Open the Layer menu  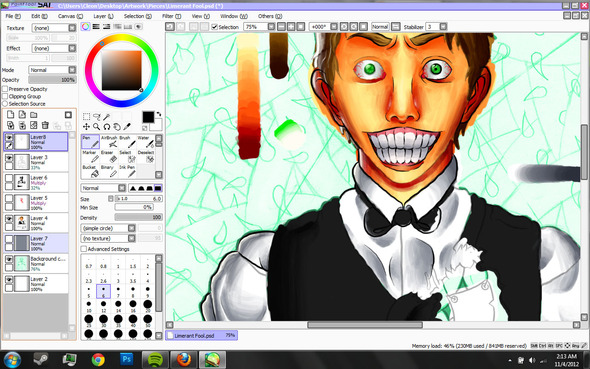point(103,16)
